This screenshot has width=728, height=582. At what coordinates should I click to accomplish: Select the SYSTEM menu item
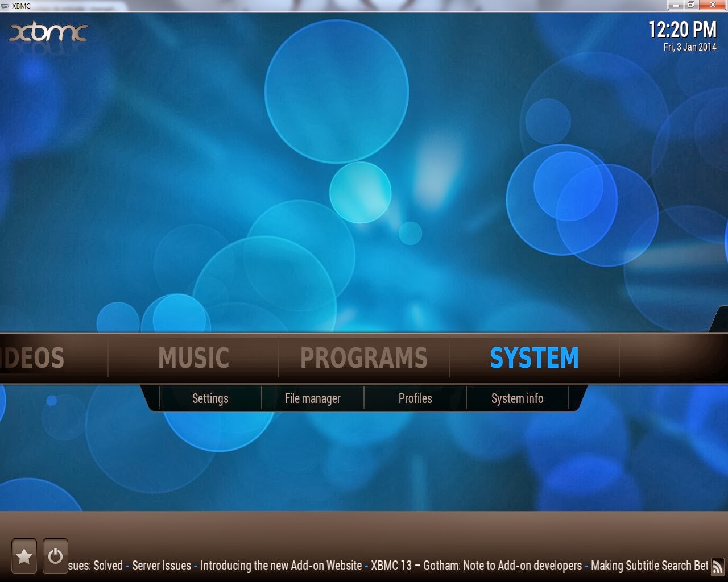coord(533,358)
